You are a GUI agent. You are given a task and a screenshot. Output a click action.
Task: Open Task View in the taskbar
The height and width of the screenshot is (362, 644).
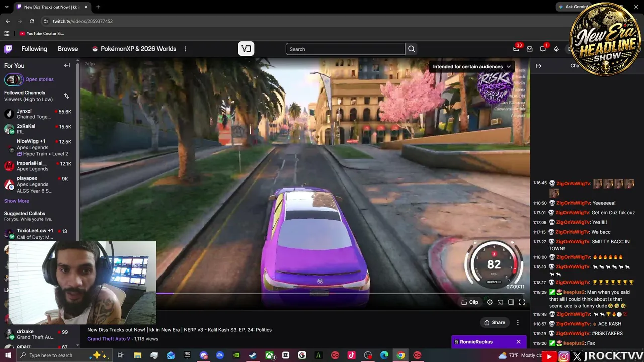pyautogui.click(x=121, y=355)
